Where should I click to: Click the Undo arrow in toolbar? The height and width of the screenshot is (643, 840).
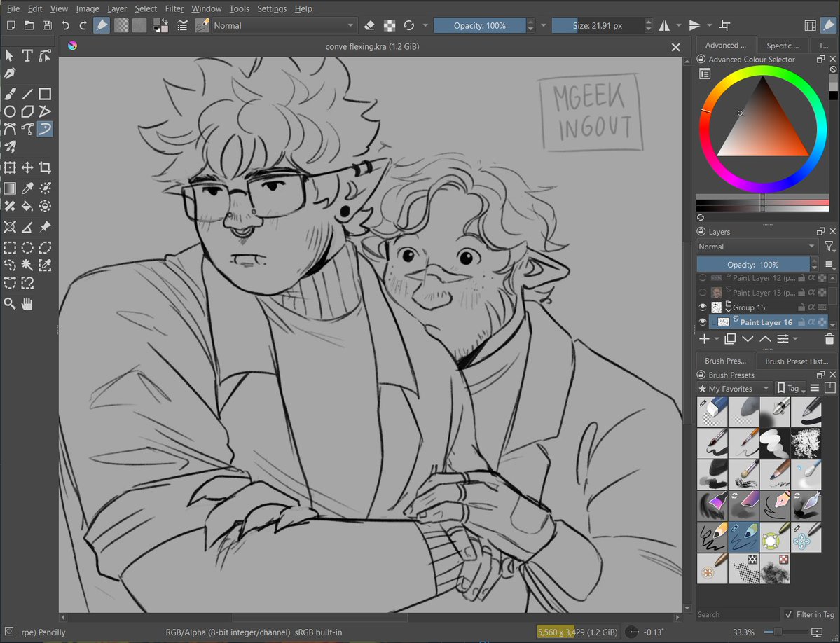65,25
